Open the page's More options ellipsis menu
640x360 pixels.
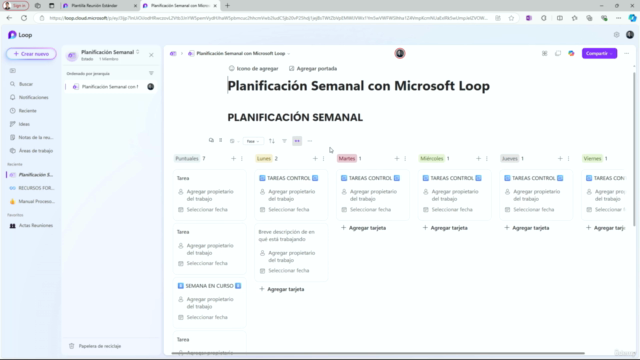pyautogui.click(x=627, y=53)
